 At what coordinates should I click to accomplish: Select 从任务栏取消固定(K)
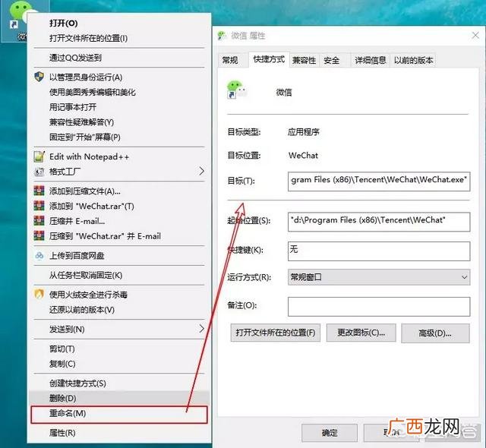118,275
